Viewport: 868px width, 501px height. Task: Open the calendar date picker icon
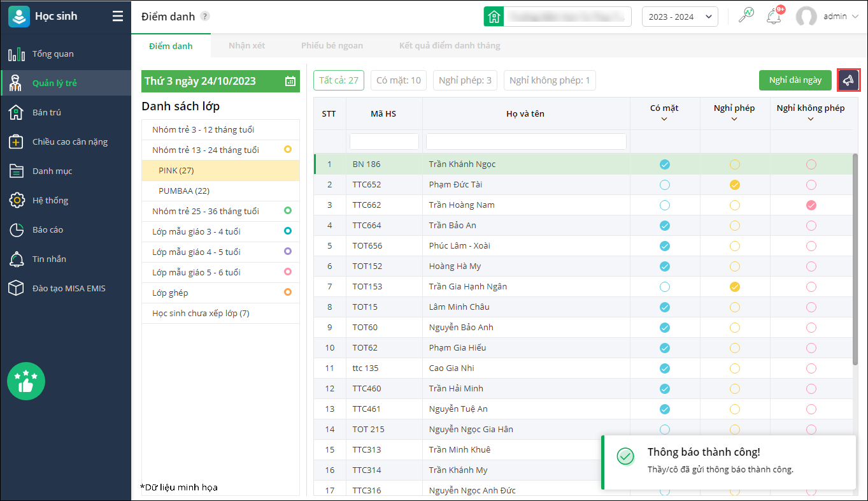tap(290, 81)
